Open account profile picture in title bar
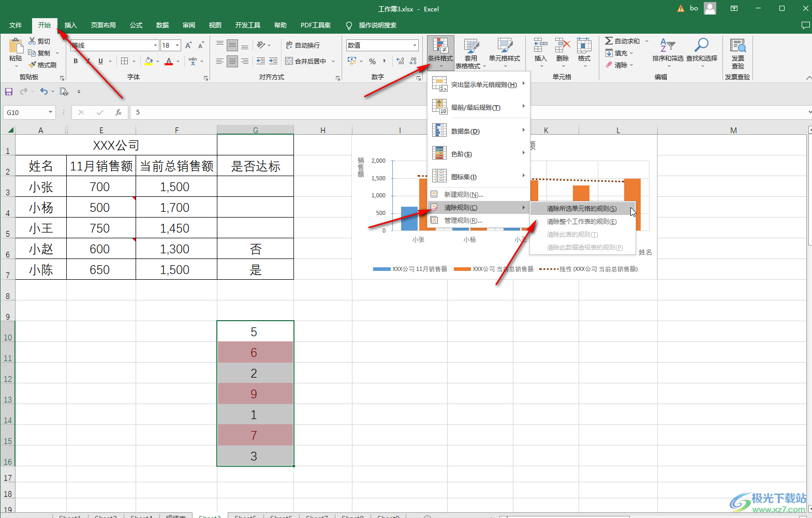The height and width of the screenshot is (518, 812). 710,8
